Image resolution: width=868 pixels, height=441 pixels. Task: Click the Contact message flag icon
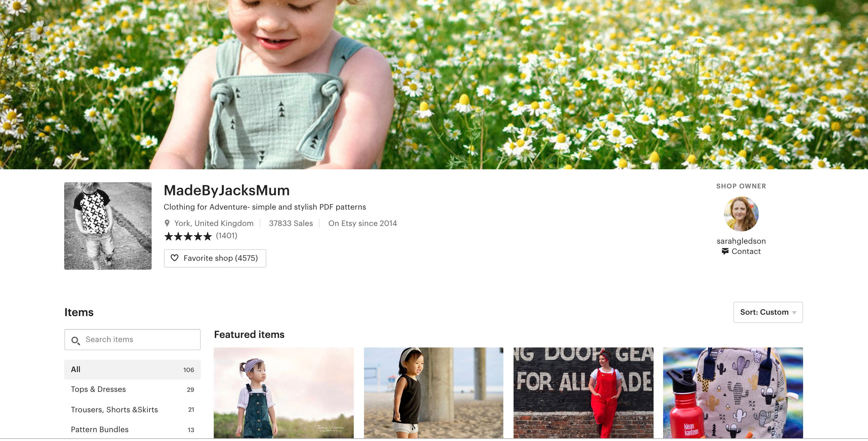(x=725, y=252)
